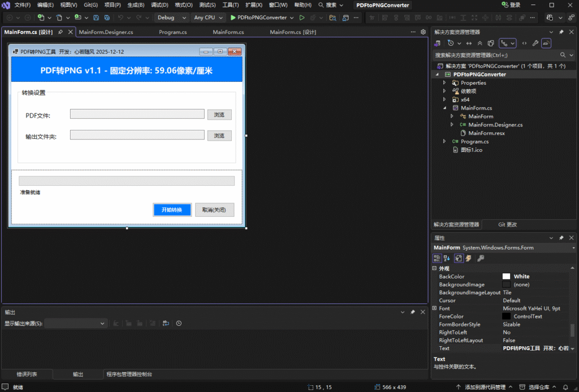Open the Debug configuration dropdown
The image size is (579, 392).
(171, 18)
